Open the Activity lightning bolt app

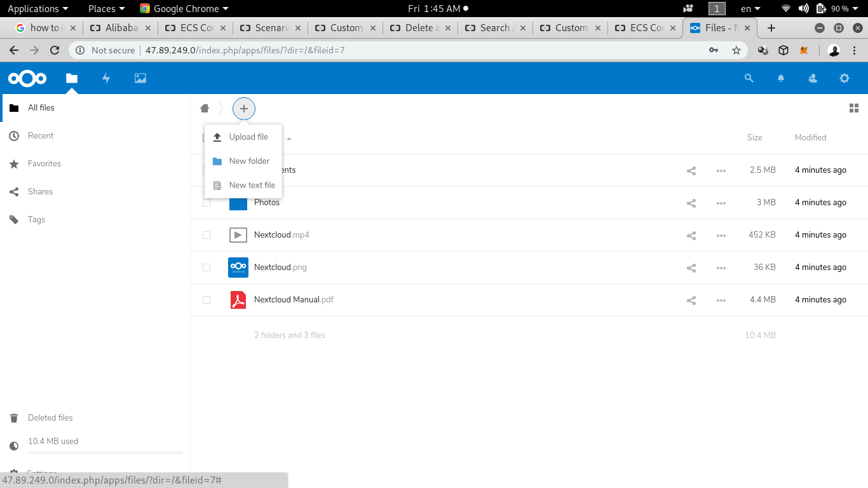click(x=106, y=78)
